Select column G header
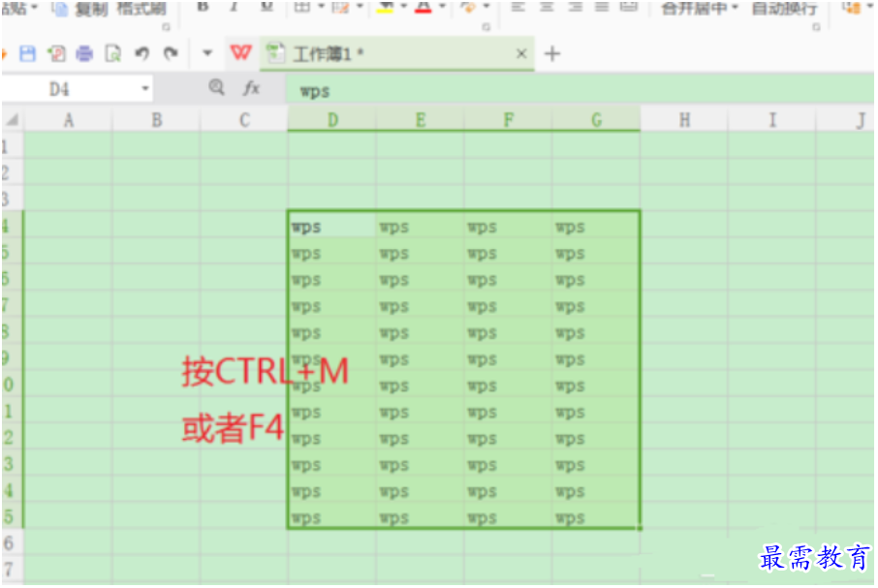 point(596,120)
